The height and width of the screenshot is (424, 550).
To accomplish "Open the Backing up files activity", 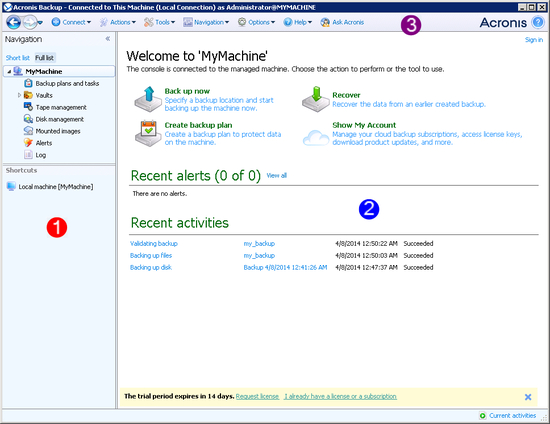I will (x=151, y=255).
